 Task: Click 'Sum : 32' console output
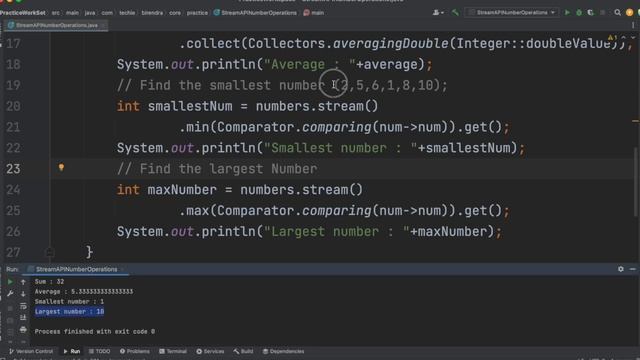coord(49,282)
